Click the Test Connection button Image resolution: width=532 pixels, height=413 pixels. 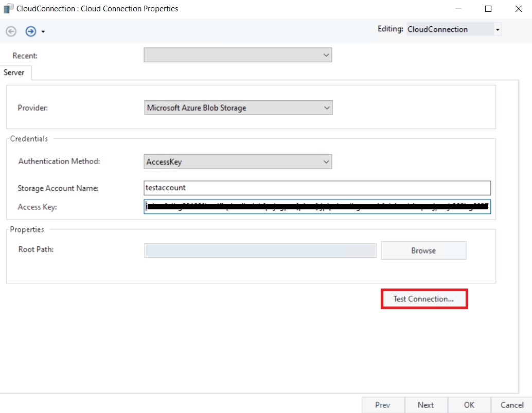tap(423, 299)
